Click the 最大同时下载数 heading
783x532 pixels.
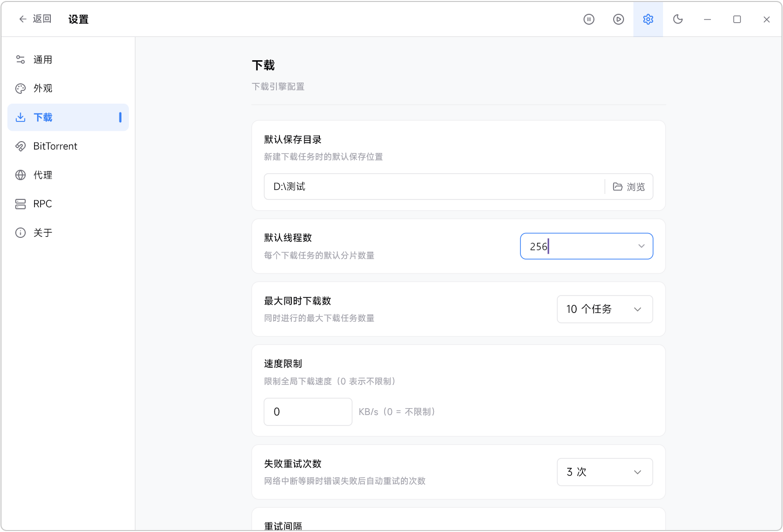coord(298,301)
